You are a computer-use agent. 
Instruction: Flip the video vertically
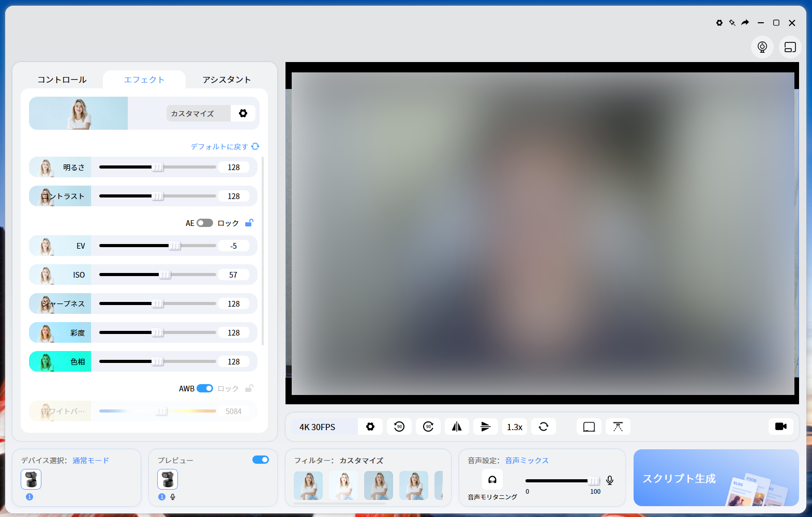pos(486,427)
